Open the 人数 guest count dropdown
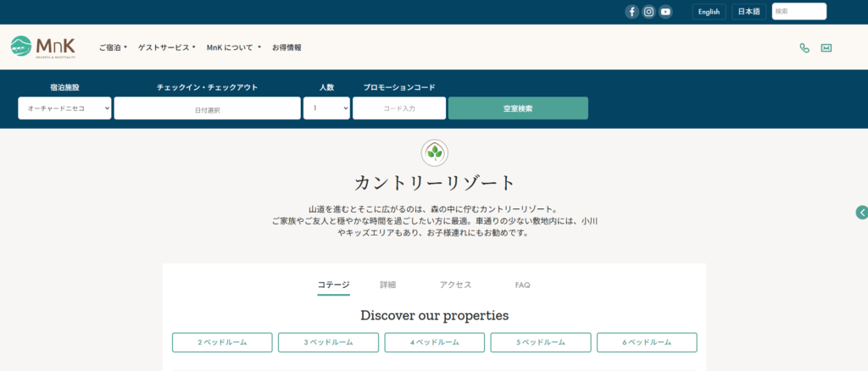The height and width of the screenshot is (371, 868). pyautogui.click(x=326, y=108)
